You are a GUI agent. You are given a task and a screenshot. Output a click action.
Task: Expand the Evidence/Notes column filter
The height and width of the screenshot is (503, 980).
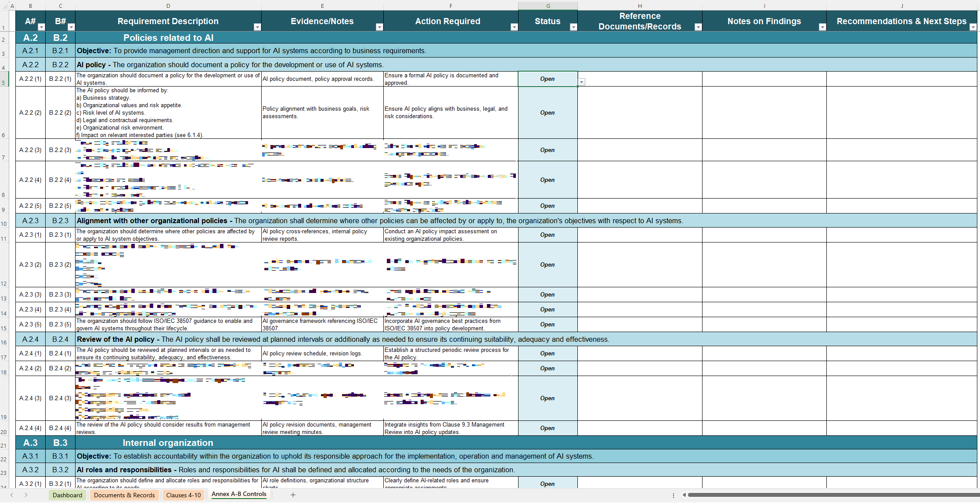[x=379, y=27]
